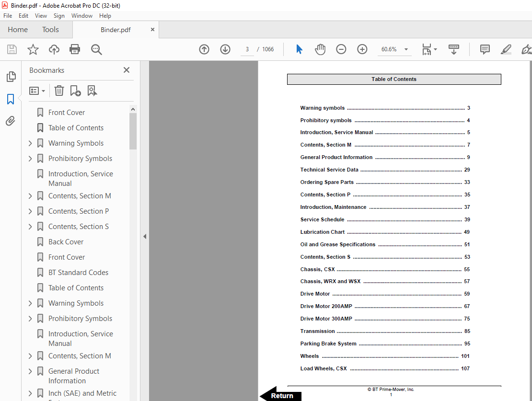Open the File menu
The image size is (532, 401).
[8, 16]
